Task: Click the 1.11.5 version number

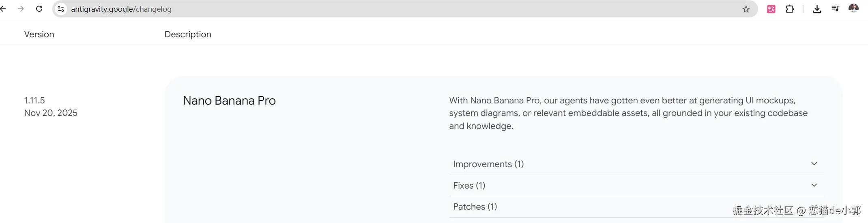Action: pyautogui.click(x=34, y=100)
